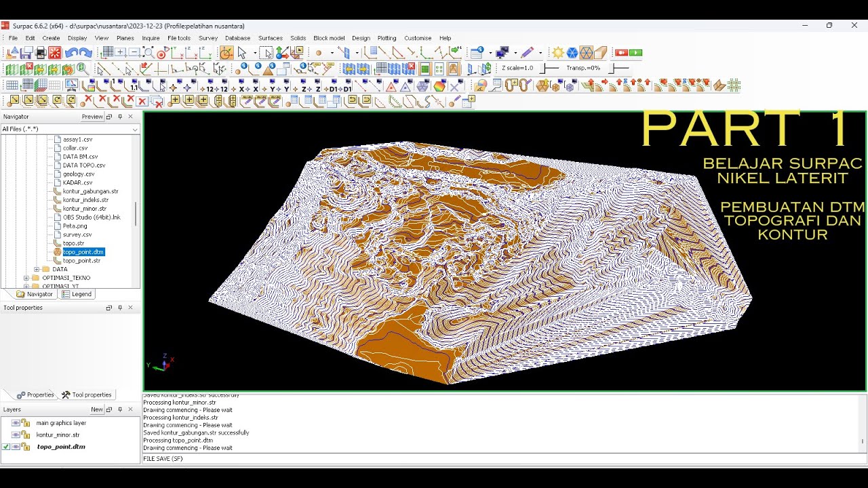868x488 pixels.
Task: Select topo_point.dtm in file tree
Action: tap(83, 251)
